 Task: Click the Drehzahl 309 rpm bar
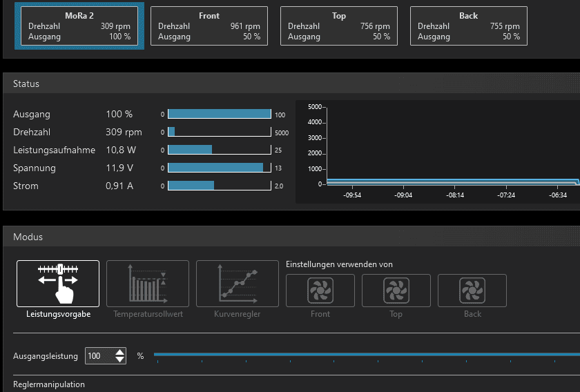point(220,132)
